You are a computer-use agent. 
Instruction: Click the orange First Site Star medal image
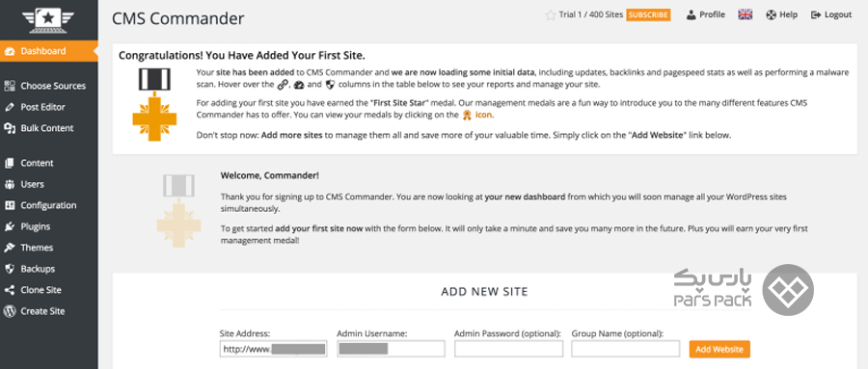[154, 104]
